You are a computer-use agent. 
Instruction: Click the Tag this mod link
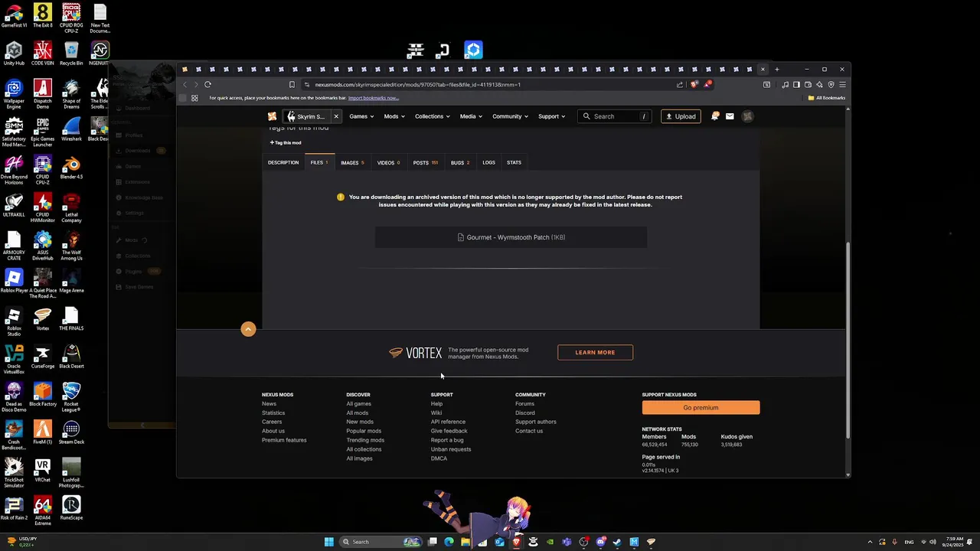(286, 142)
